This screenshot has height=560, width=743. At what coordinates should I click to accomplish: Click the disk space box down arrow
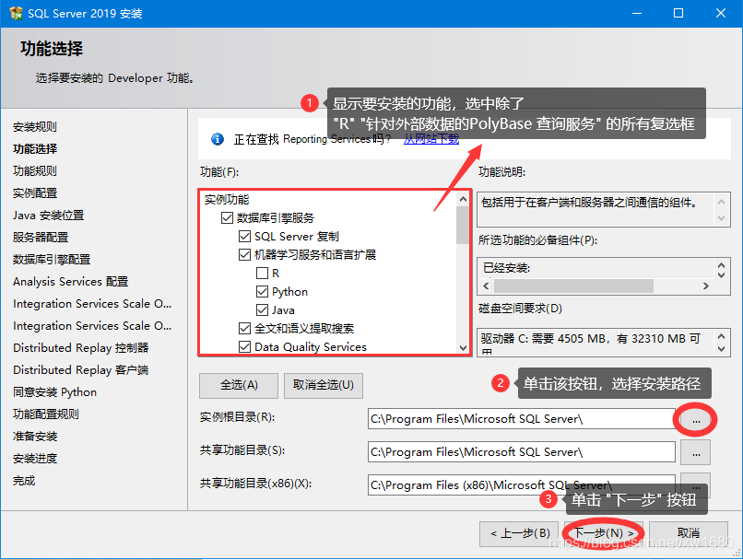point(721,349)
